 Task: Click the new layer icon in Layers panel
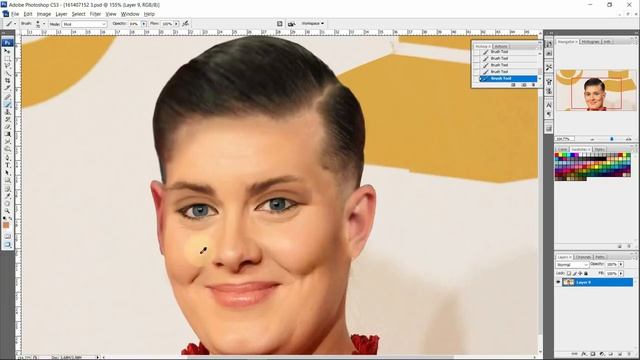[620, 353]
